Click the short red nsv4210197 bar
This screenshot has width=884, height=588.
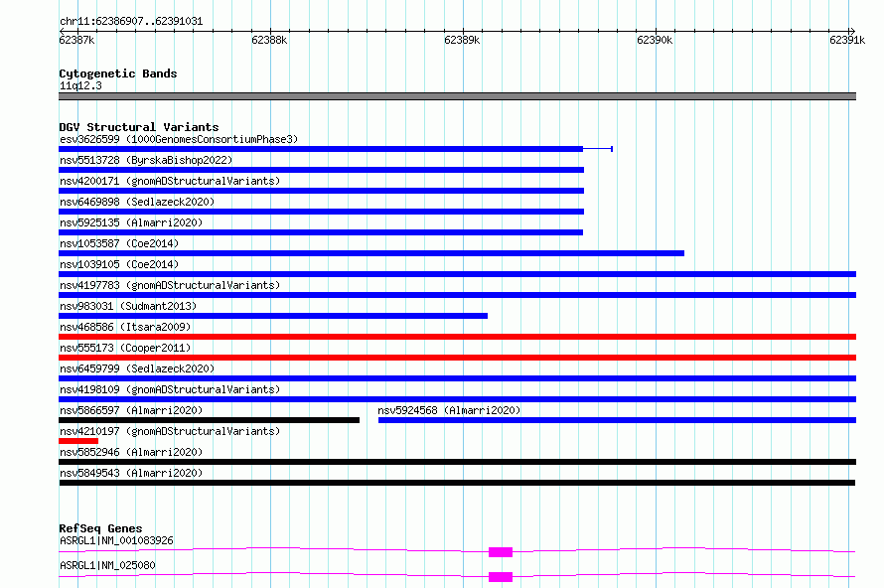coord(78,441)
